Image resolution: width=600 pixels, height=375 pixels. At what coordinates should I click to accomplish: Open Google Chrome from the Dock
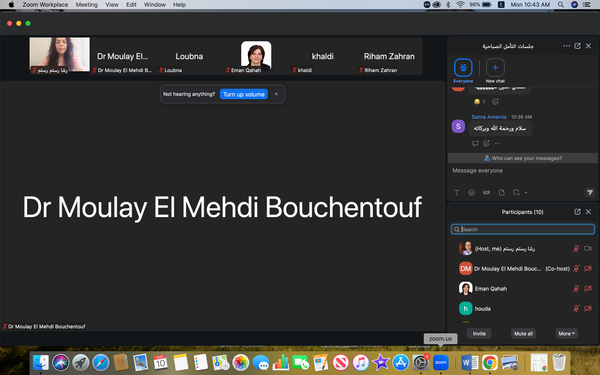pyautogui.click(x=490, y=362)
